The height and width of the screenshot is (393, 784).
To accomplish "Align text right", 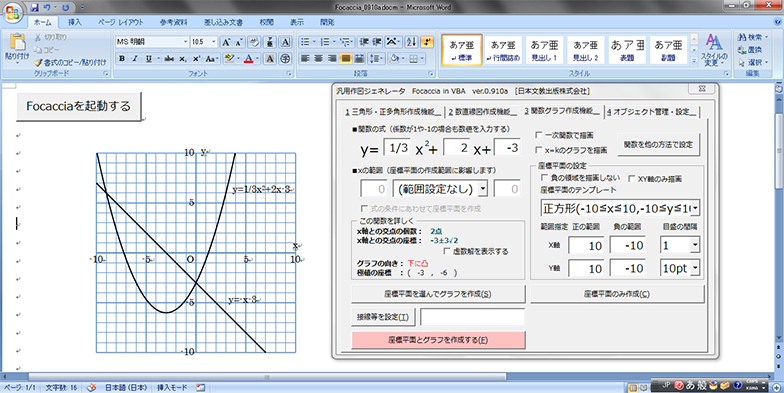I will pyautogui.click(x=332, y=58).
